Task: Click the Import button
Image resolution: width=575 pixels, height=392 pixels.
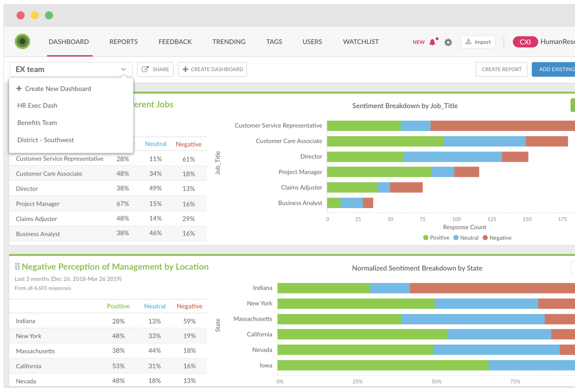Action: pyautogui.click(x=478, y=42)
